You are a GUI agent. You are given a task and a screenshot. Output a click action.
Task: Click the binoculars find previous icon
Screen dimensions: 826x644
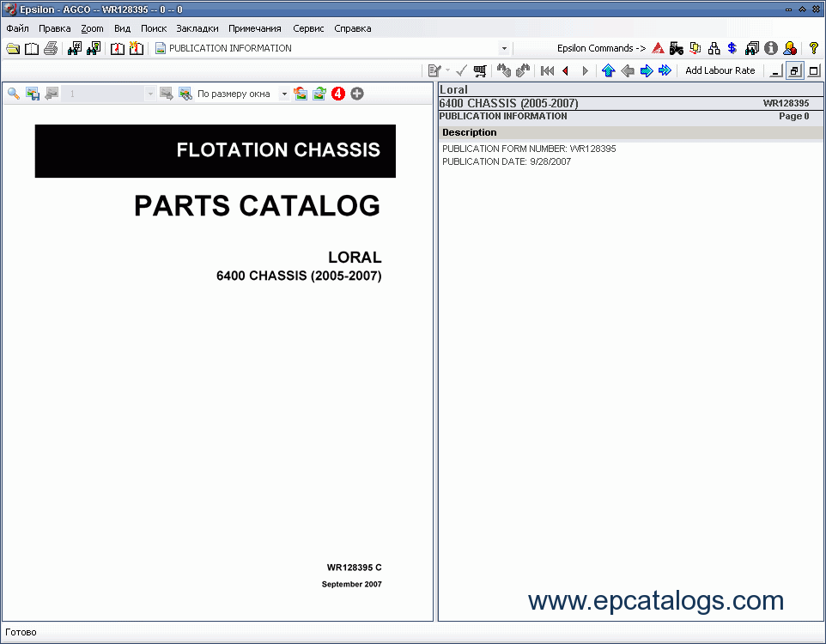tap(504, 70)
